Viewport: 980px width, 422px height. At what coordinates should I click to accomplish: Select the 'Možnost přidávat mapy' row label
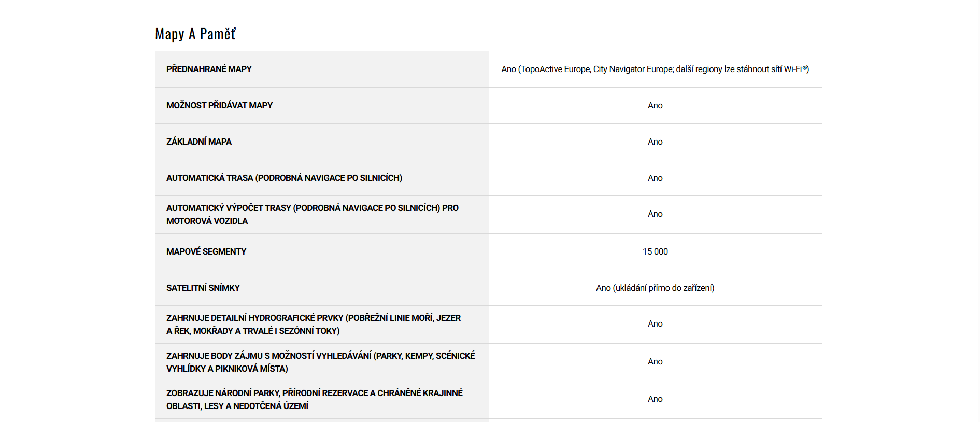(219, 105)
